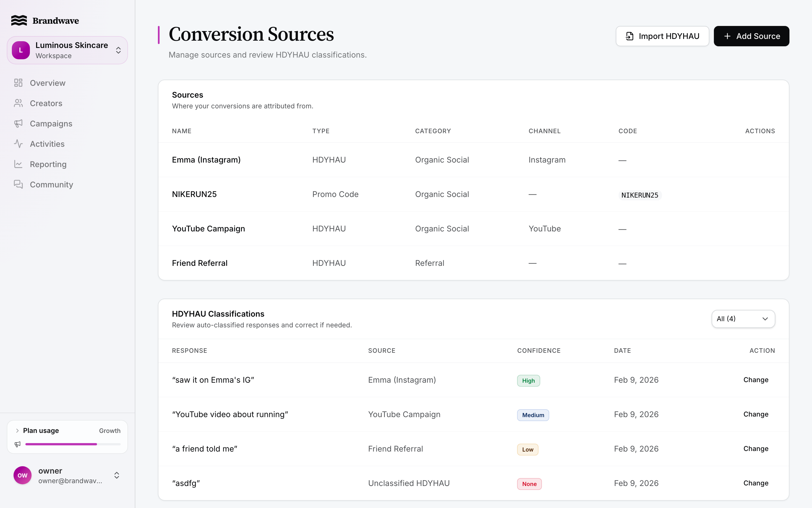Select the Friend Referral source name
Screen dimensions: 812x508
(x=200, y=263)
